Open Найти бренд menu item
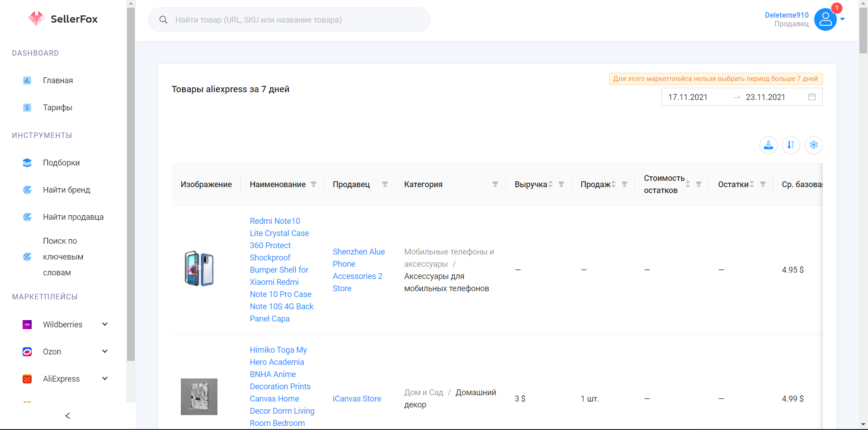The height and width of the screenshot is (430, 868). (x=66, y=190)
